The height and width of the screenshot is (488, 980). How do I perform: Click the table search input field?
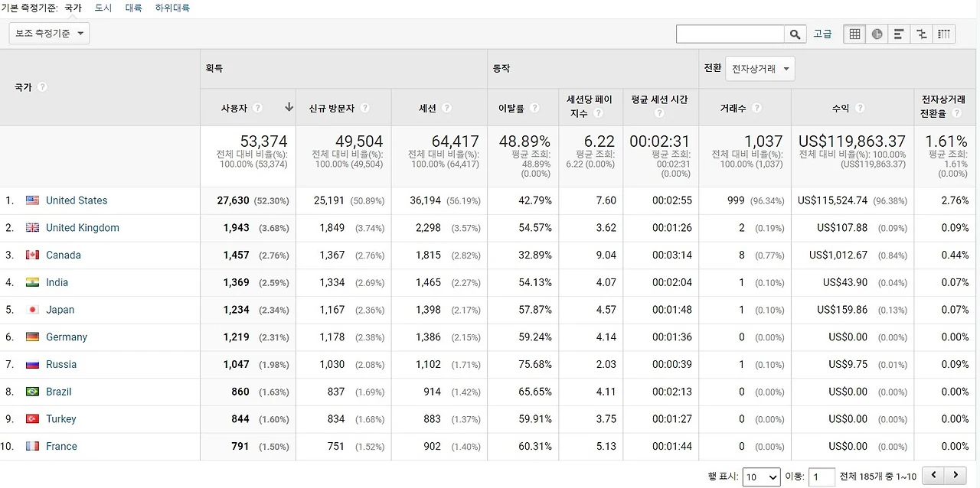pos(730,34)
